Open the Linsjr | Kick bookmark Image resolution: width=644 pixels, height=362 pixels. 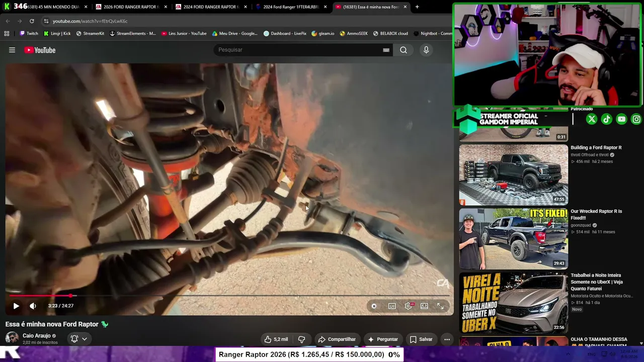57,34
